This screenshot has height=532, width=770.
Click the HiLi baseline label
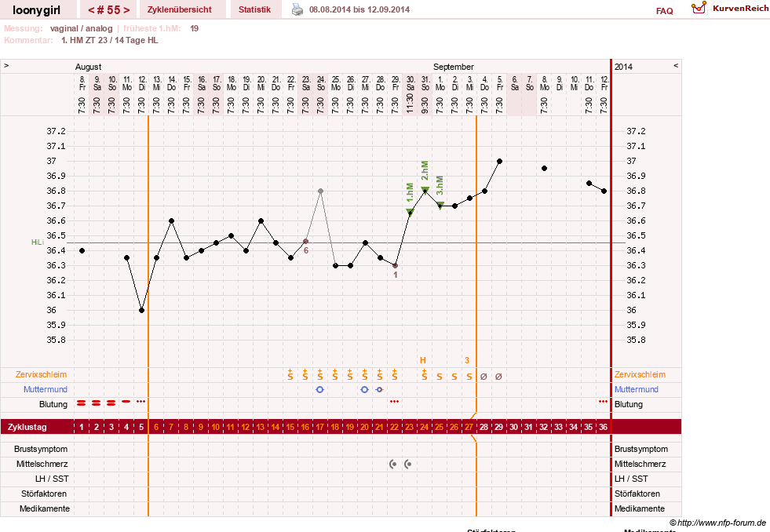coord(38,242)
